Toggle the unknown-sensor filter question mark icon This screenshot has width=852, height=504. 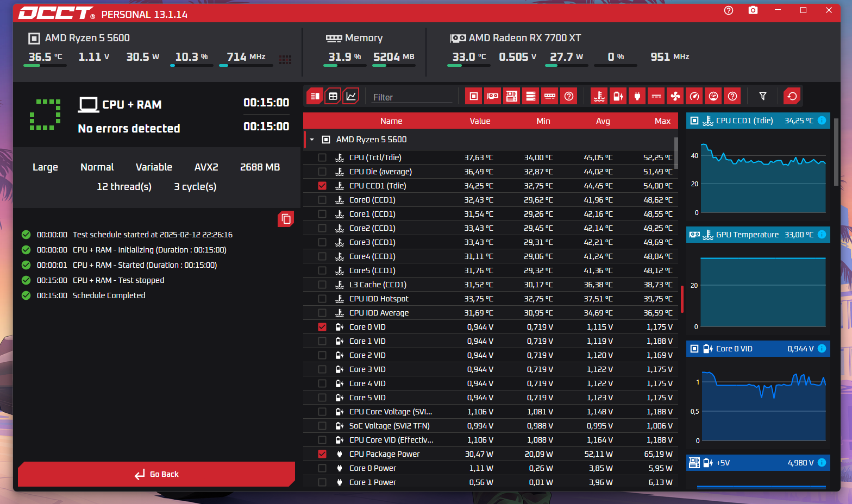(x=732, y=96)
